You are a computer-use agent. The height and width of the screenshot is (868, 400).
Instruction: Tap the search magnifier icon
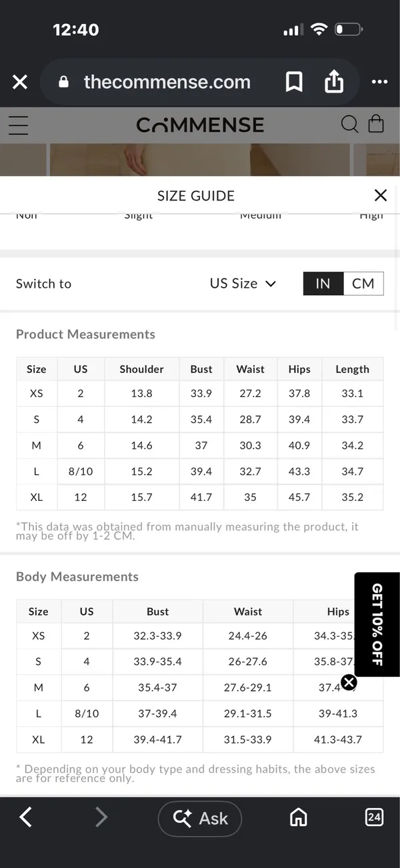click(349, 124)
